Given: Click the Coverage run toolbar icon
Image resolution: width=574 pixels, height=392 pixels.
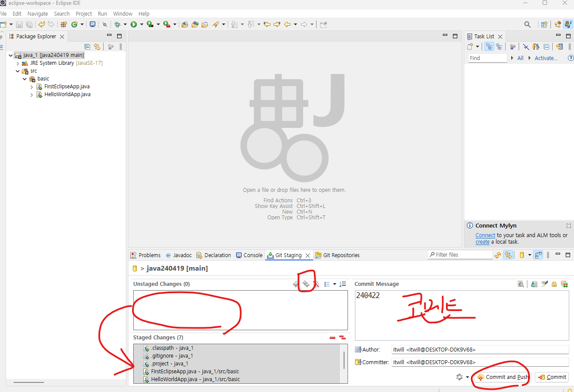Looking at the screenshot, I should [150, 24].
